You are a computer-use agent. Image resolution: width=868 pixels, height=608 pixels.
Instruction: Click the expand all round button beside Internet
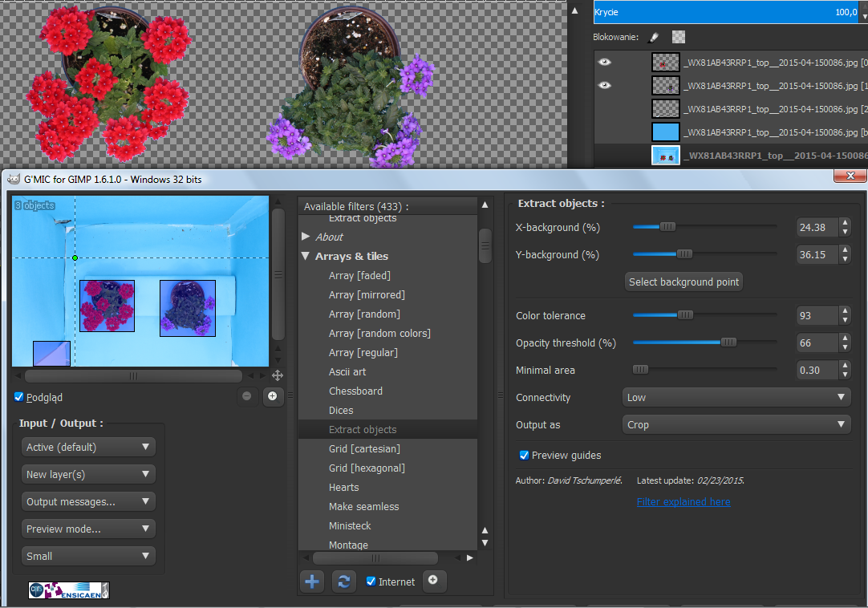pos(433,580)
